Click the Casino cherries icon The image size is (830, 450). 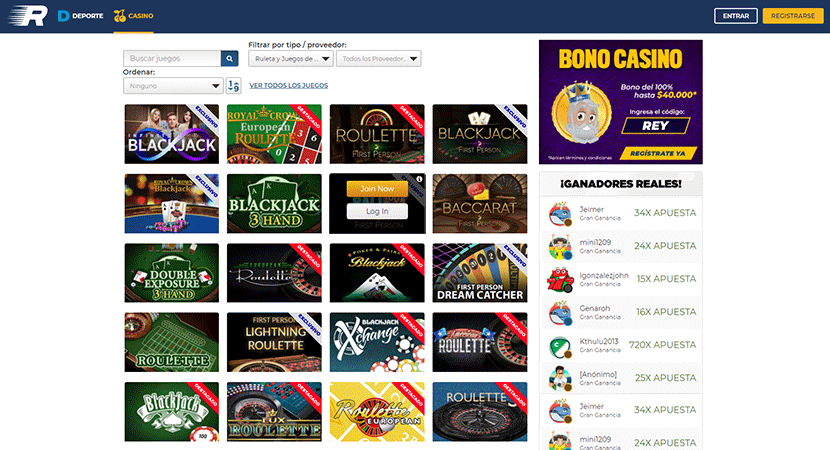(120, 16)
